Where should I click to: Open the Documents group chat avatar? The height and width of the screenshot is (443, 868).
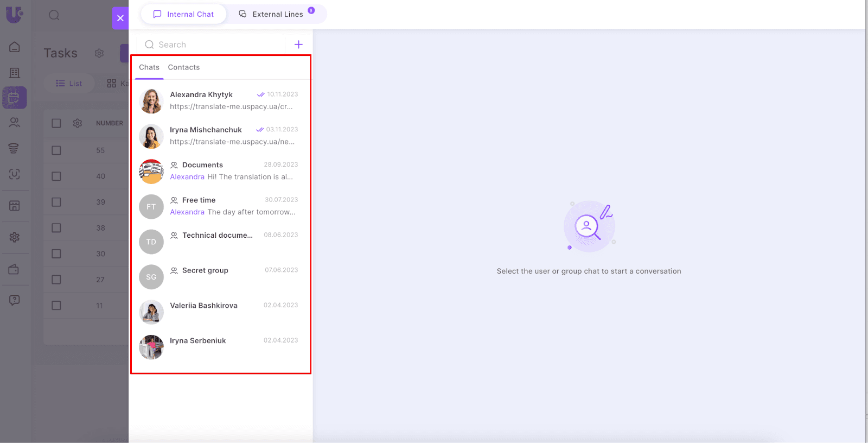pyautogui.click(x=151, y=172)
